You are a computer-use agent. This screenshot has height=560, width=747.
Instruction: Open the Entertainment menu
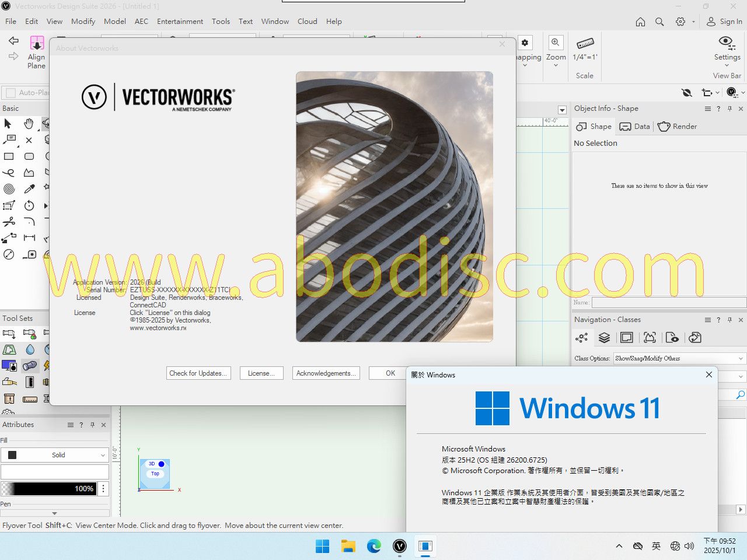(180, 22)
